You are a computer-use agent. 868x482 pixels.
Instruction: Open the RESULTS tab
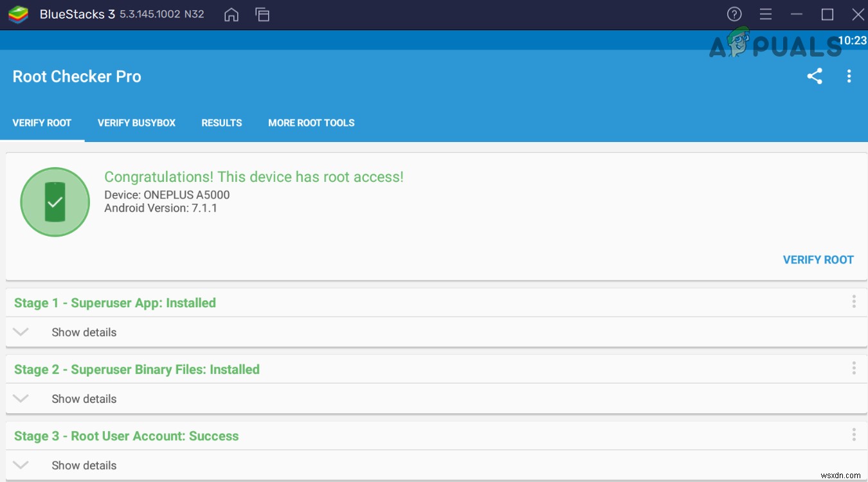coord(221,123)
